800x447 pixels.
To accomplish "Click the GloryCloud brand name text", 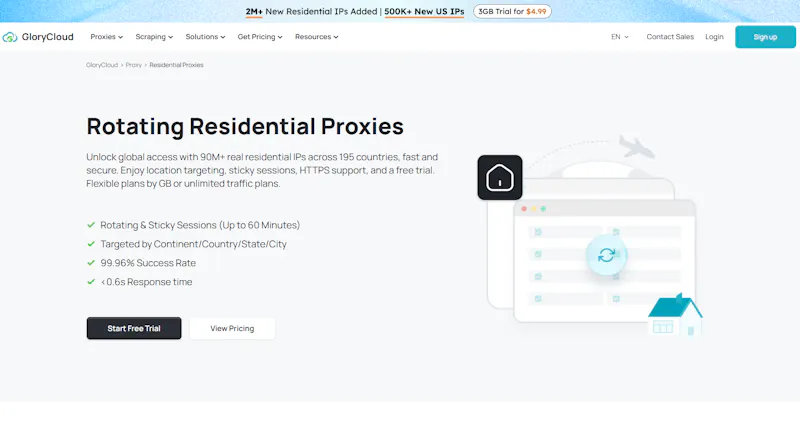I will tap(47, 37).
